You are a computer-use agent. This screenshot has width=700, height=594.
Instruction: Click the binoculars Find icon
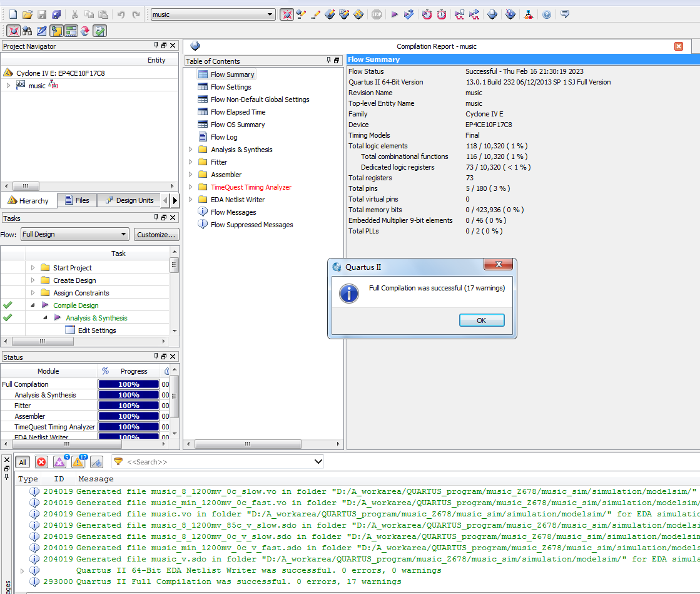point(27,31)
